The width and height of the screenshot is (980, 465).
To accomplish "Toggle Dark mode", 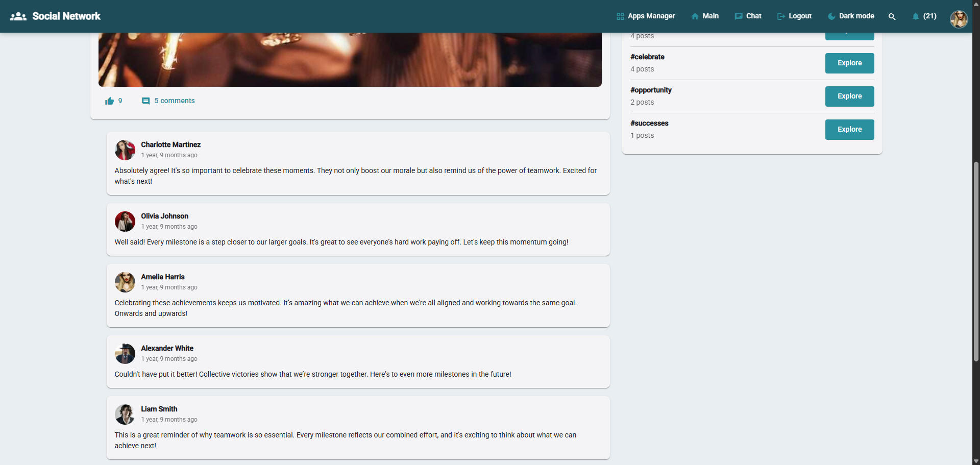I will tap(851, 16).
